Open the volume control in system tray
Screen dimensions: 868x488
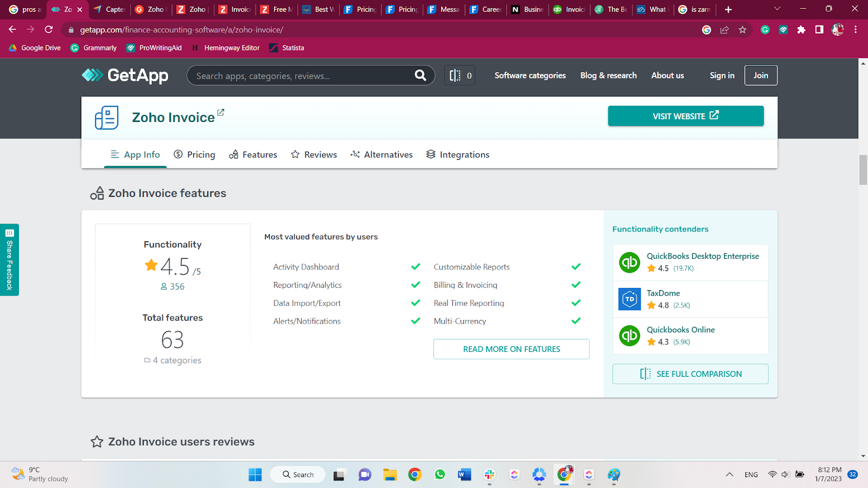click(785, 474)
